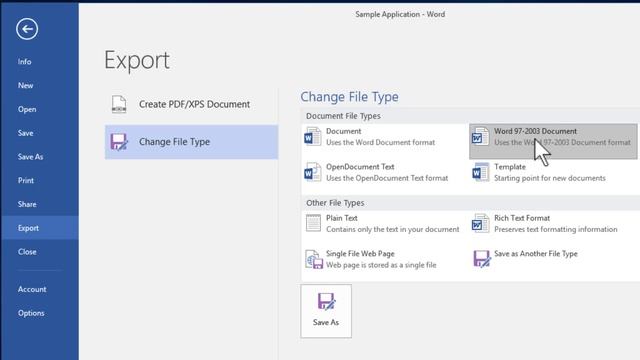Click the back arrow circle icon

(x=27, y=29)
